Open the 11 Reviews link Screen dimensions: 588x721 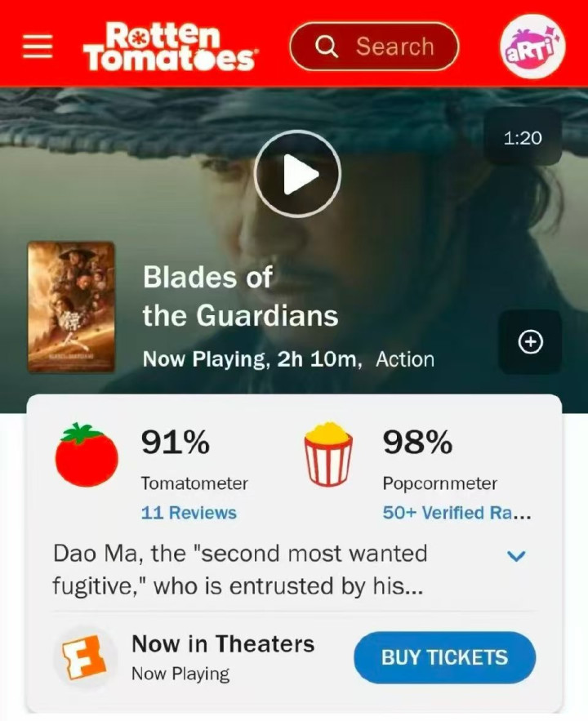189,513
